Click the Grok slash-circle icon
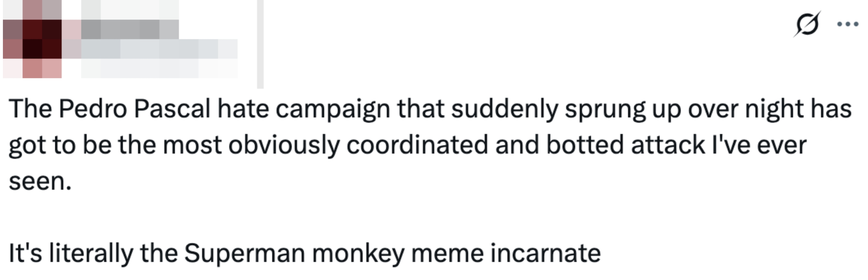This screenshot has width=868, height=280. pyautogui.click(x=807, y=25)
